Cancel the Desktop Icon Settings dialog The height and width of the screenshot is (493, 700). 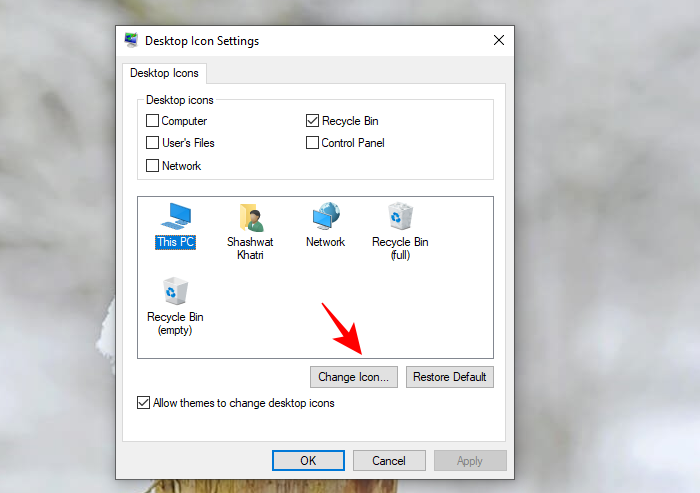(389, 461)
